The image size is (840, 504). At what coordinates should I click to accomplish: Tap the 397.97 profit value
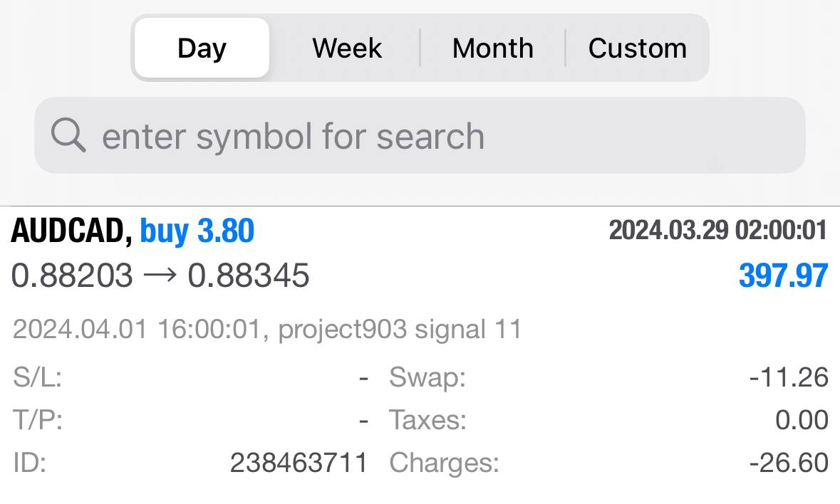783,275
